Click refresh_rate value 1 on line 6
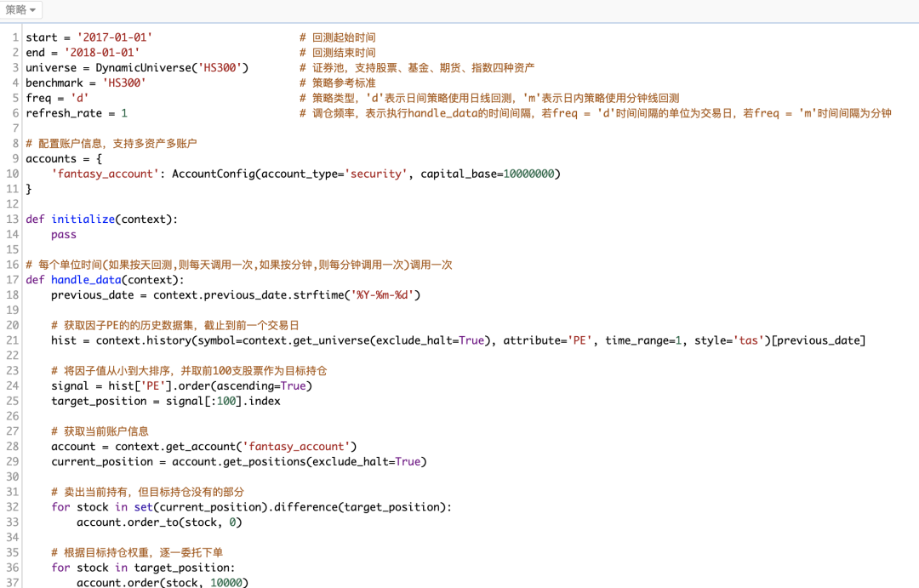 pos(124,113)
